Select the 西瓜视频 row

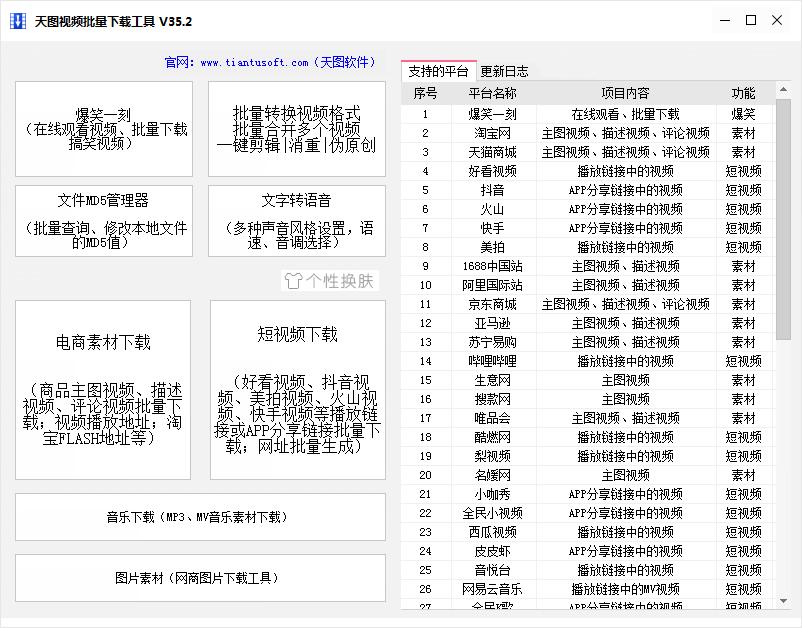pyautogui.click(x=587, y=532)
